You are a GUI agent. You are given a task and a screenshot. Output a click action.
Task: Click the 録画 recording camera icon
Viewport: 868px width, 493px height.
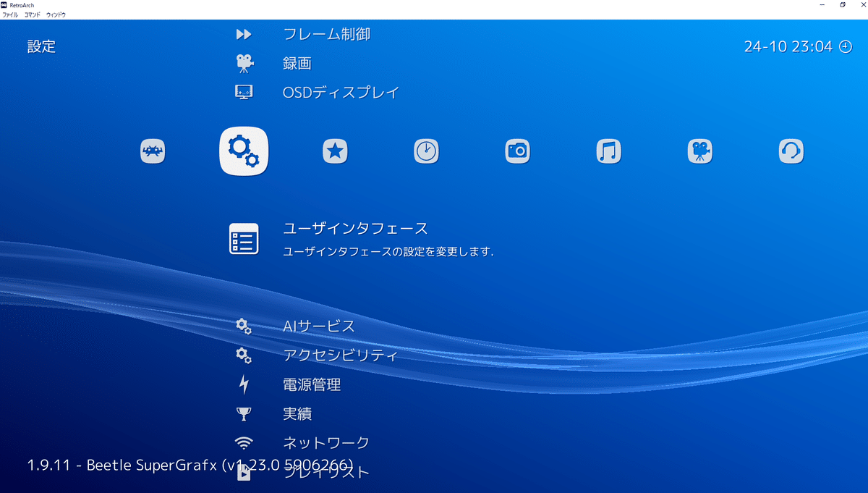pyautogui.click(x=244, y=64)
